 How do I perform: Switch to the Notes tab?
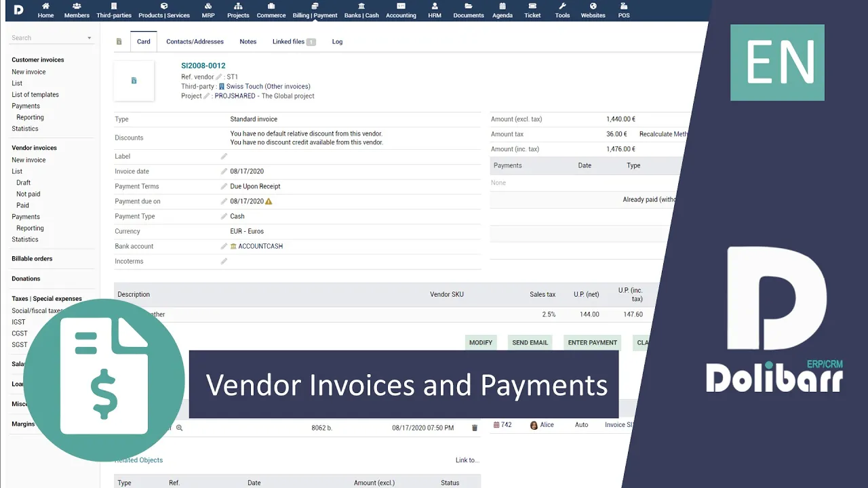click(x=248, y=41)
